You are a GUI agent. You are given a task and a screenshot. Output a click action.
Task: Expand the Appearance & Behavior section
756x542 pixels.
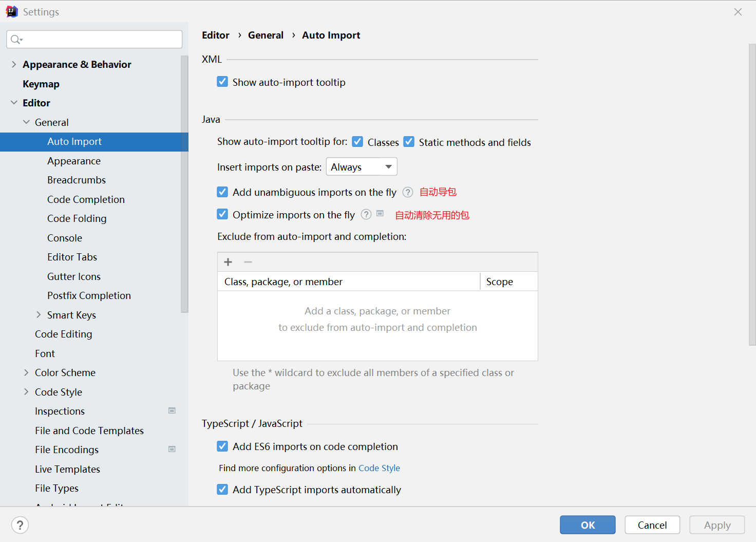14,64
